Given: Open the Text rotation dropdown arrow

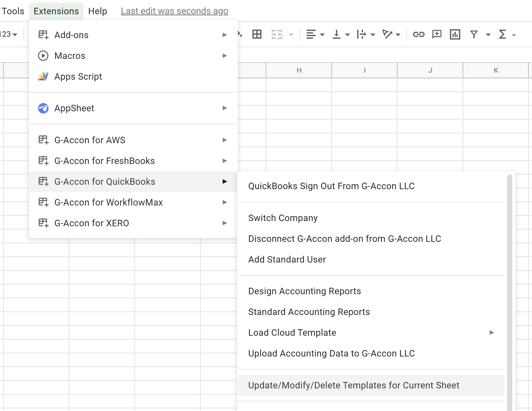Looking at the screenshot, I should tap(398, 35).
